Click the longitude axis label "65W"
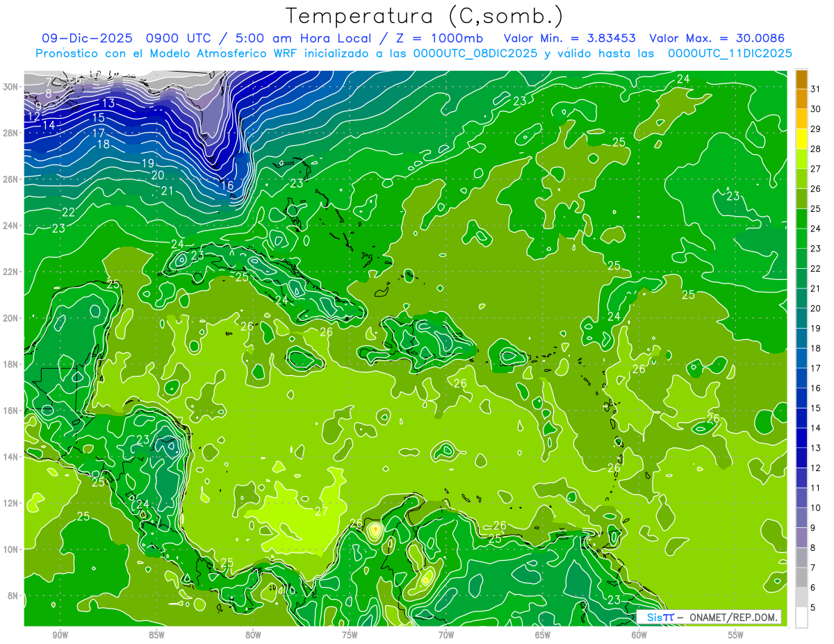Image resolution: width=834 pixels, height=644 pixels. (543, 636)
